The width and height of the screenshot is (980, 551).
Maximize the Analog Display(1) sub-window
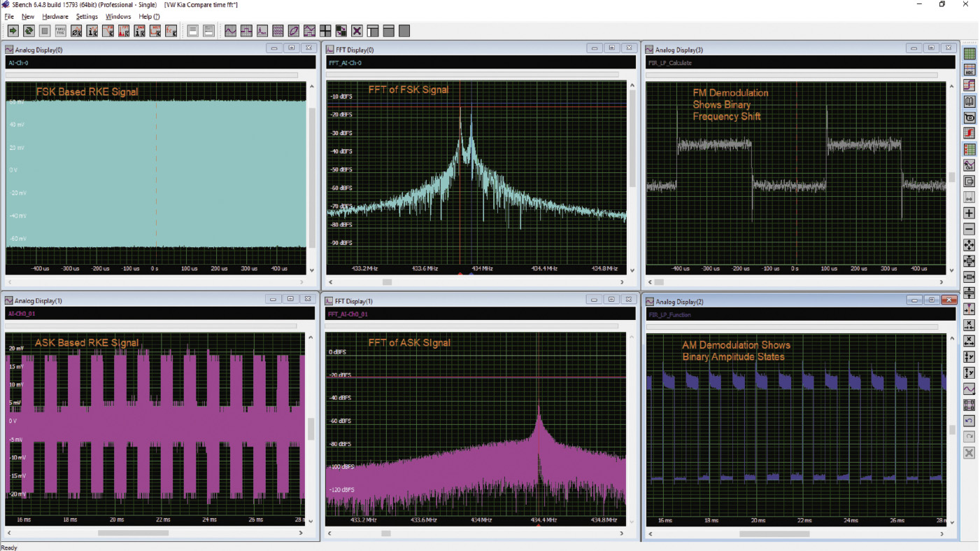pyautogui.click(x=290, y=299)
